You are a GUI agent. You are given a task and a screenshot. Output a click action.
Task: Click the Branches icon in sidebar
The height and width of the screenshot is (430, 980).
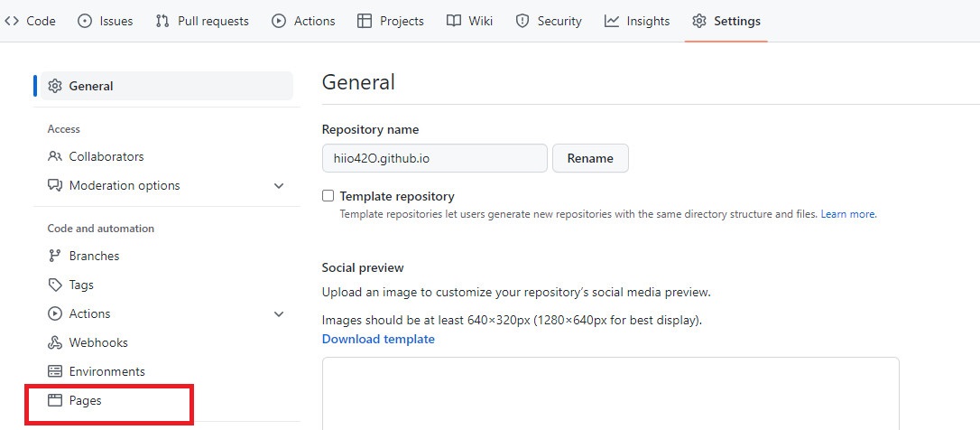[55, 256]
